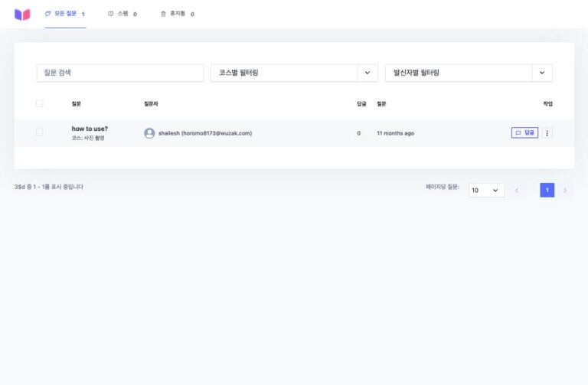
Task: Click the shailesh user avatar icon
Action: (x=149, y=133)
